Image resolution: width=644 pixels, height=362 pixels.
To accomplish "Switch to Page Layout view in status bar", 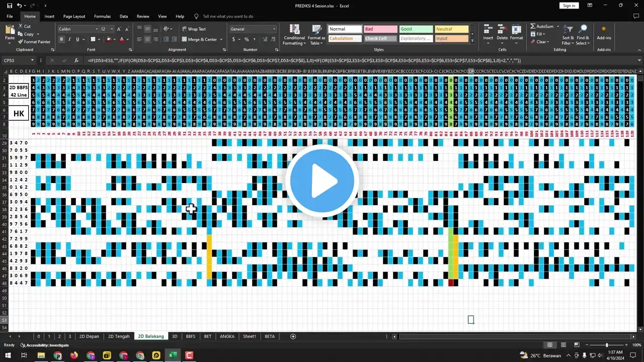I will [x=563, y=345].
